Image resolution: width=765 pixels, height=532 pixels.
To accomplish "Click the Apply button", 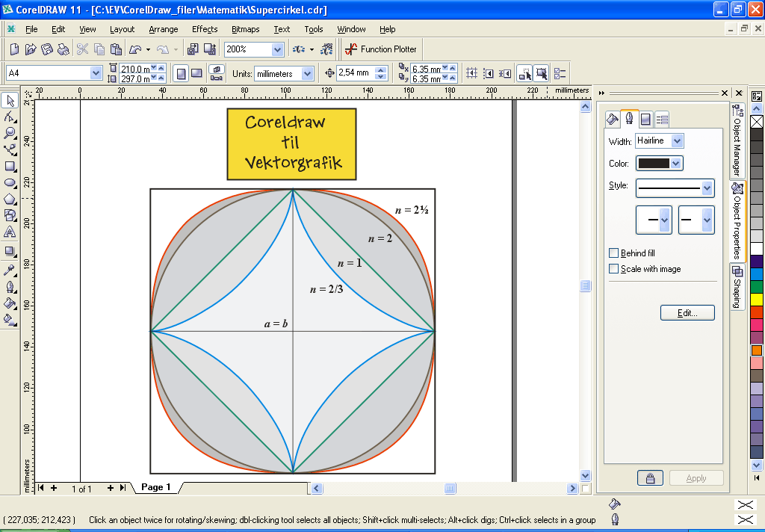I will coord(696,478).
